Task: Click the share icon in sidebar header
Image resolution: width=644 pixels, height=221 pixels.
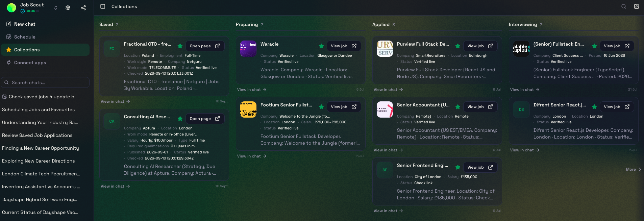Action: tap(83, 8)
